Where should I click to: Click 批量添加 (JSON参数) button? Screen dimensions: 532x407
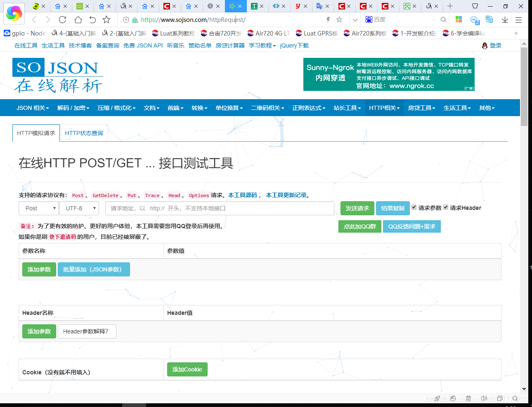[94, 269]
